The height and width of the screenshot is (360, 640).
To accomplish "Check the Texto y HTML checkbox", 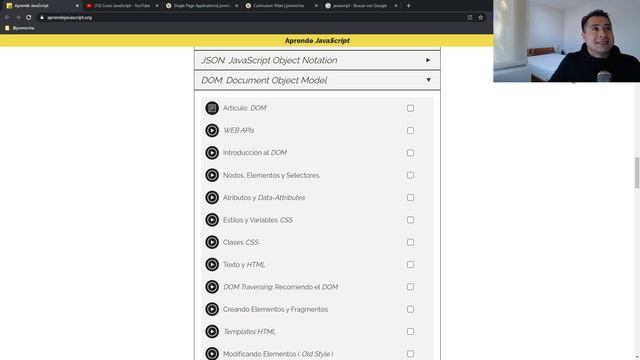I will 410,264.
